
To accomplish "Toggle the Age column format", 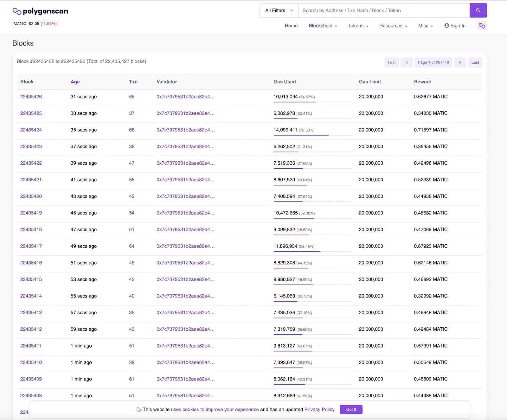I will click(75, 82).
